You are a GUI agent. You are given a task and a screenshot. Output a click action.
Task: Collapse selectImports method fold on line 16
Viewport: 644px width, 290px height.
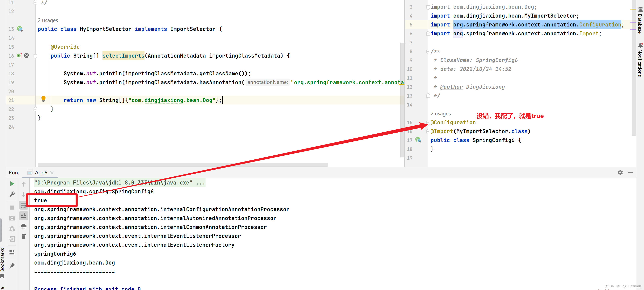(35, 56)
